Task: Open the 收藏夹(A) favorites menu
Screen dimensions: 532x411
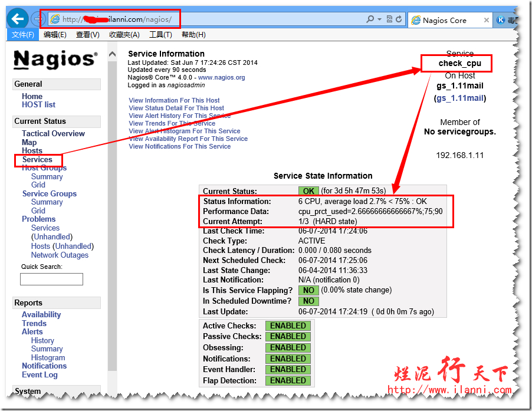Action: tap(124, 35)
